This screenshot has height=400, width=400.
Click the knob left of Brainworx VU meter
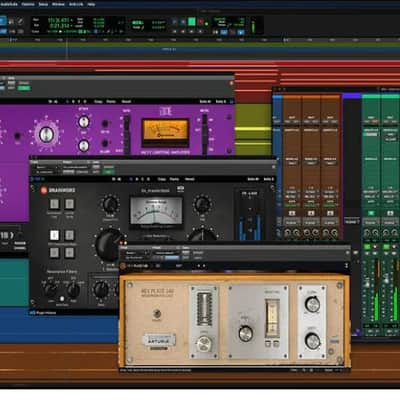click(110, 204)
